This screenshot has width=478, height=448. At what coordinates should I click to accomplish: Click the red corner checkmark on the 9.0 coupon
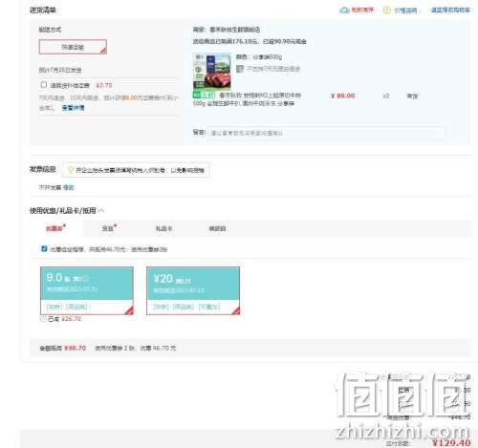click(129, 310)
